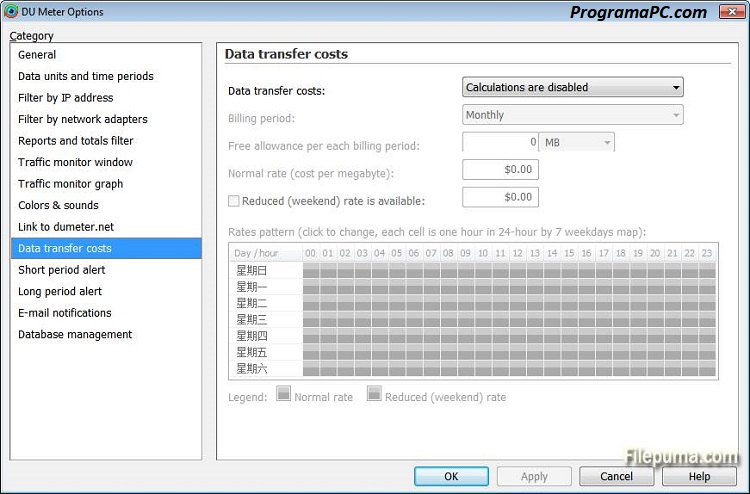The image size is (750, 494).
Task: Select the Data transfer costs category
Action: click(106, 248)
